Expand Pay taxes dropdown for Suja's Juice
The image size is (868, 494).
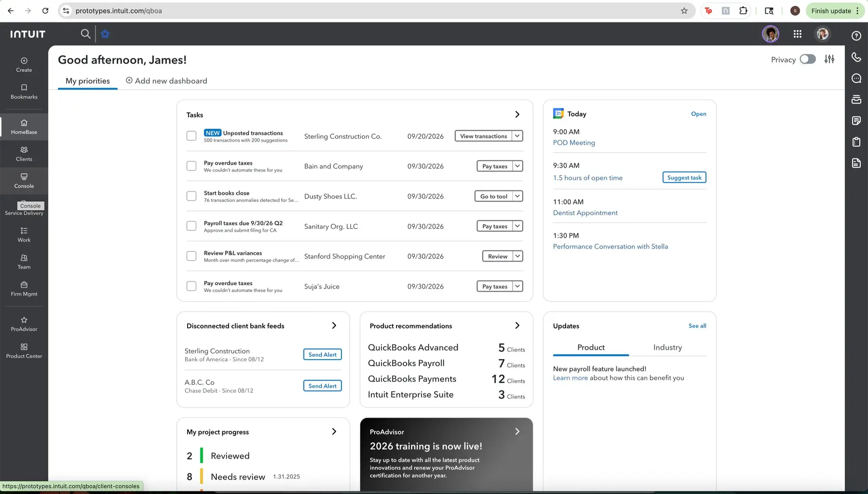517,286
